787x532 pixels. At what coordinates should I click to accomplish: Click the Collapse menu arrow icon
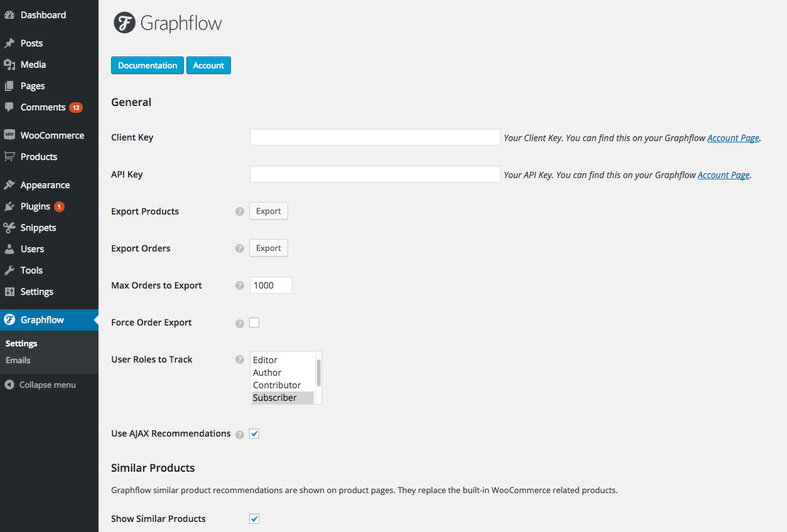(9, 385)
